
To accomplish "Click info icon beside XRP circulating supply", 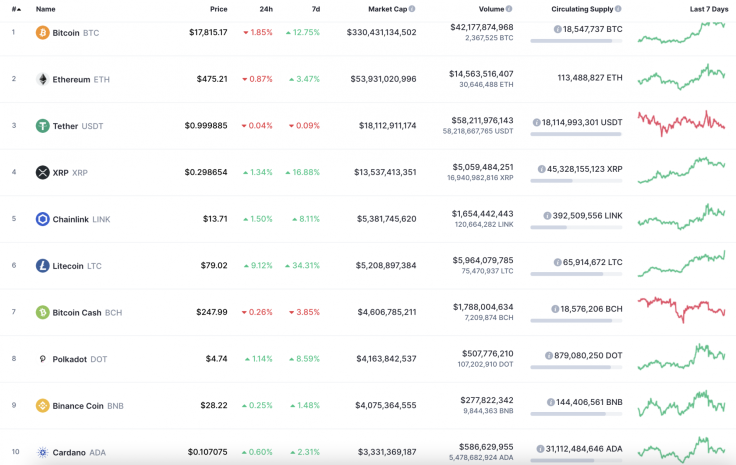I will pyautogui.click(x=541, y=169).
